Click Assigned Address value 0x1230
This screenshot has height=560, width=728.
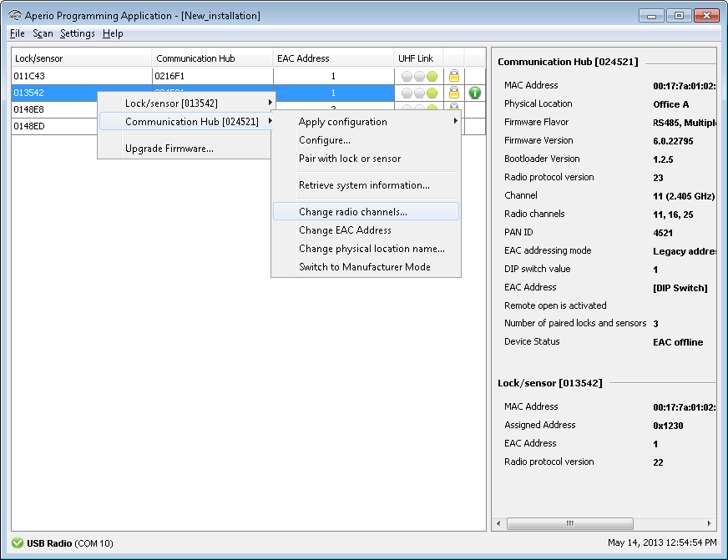coord(668,426)
